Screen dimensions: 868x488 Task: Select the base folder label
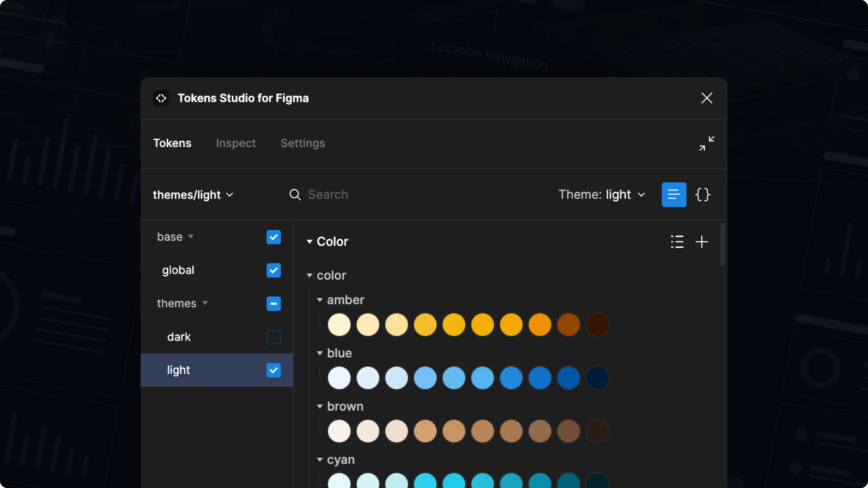pyautogui.click(x=170, y=237)
